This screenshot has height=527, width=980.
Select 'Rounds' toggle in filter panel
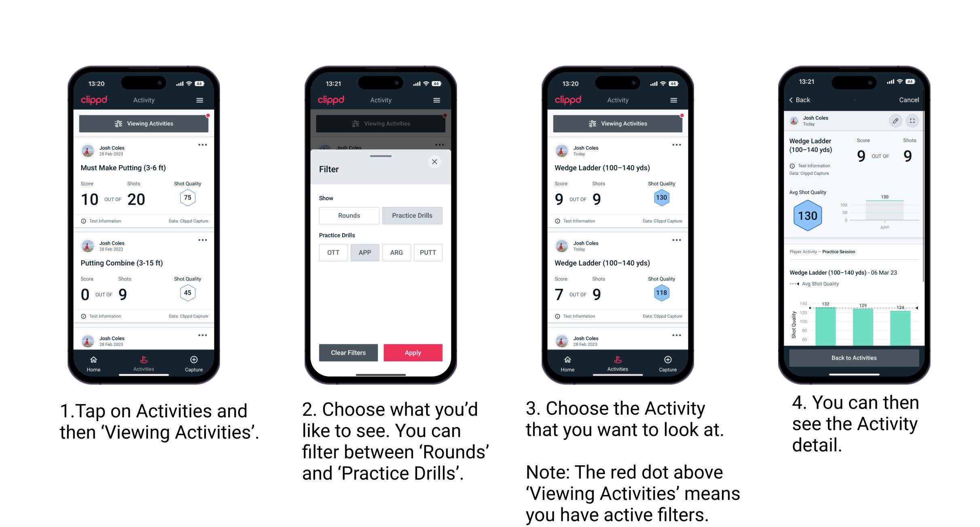[x=349, y=216]
